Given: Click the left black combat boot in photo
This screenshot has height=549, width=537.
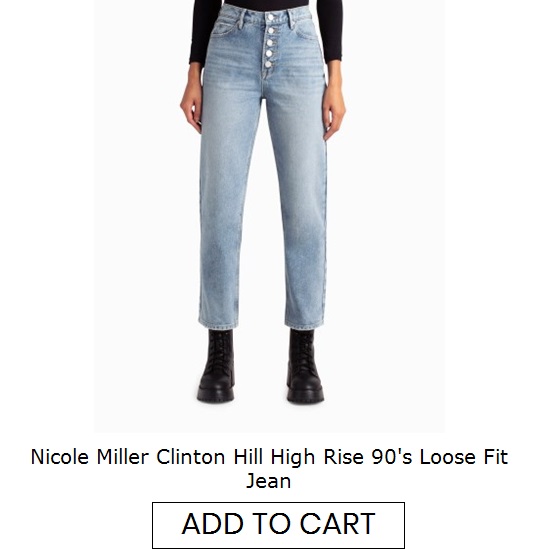Looking at the screenshot, I should point(216,366).
